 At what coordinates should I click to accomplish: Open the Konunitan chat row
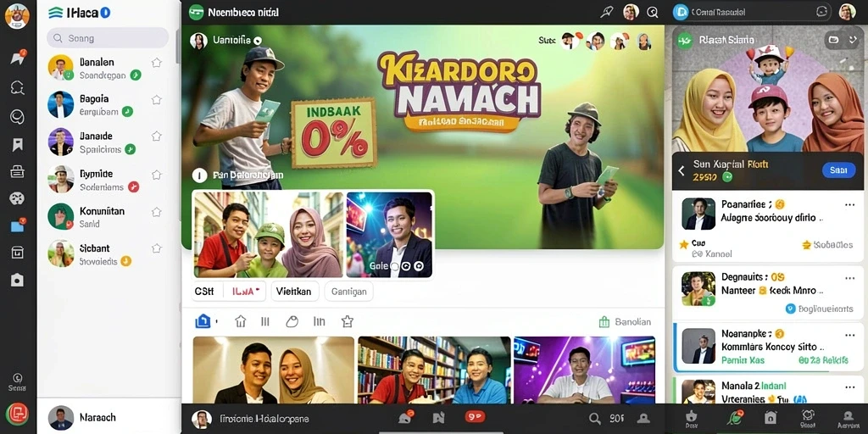point(108,216)
